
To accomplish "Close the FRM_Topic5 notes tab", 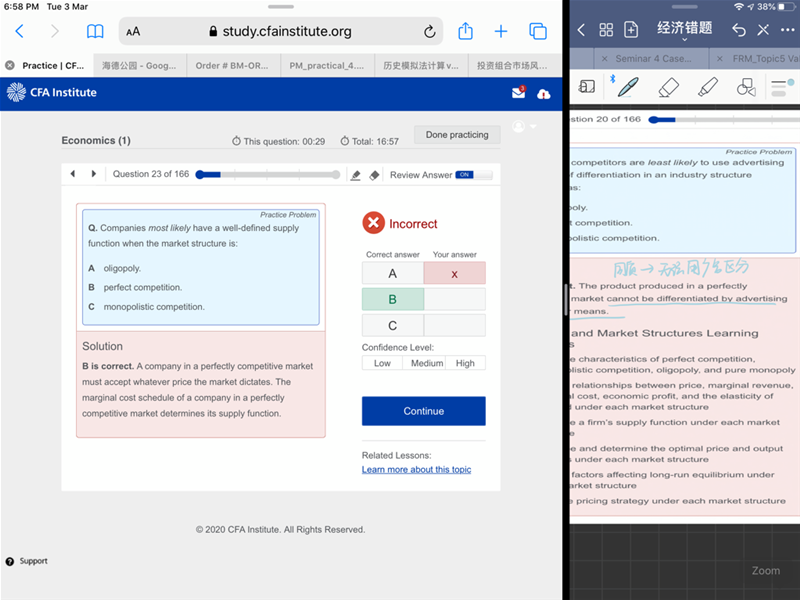I will 720,59.
